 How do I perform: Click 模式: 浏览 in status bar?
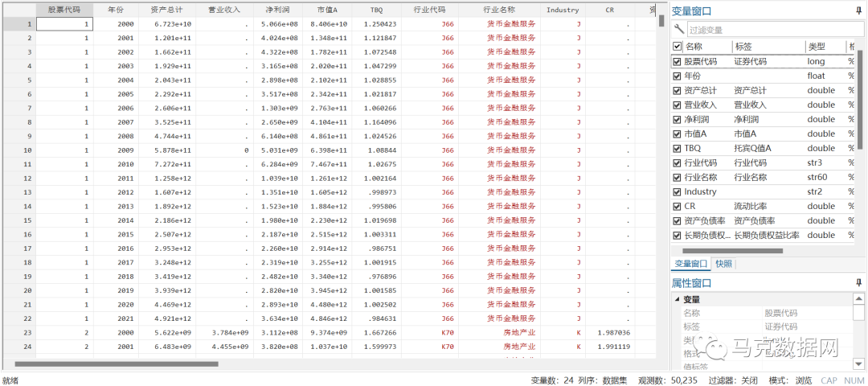click(791, 380)
